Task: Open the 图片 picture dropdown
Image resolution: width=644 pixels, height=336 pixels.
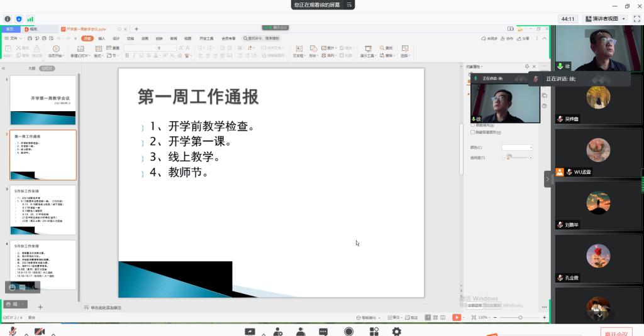Action: coord(328,48)
